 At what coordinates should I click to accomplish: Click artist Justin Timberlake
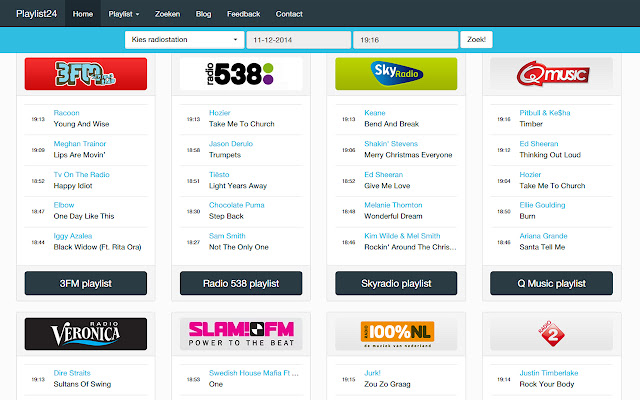click(x=549, y=373)
